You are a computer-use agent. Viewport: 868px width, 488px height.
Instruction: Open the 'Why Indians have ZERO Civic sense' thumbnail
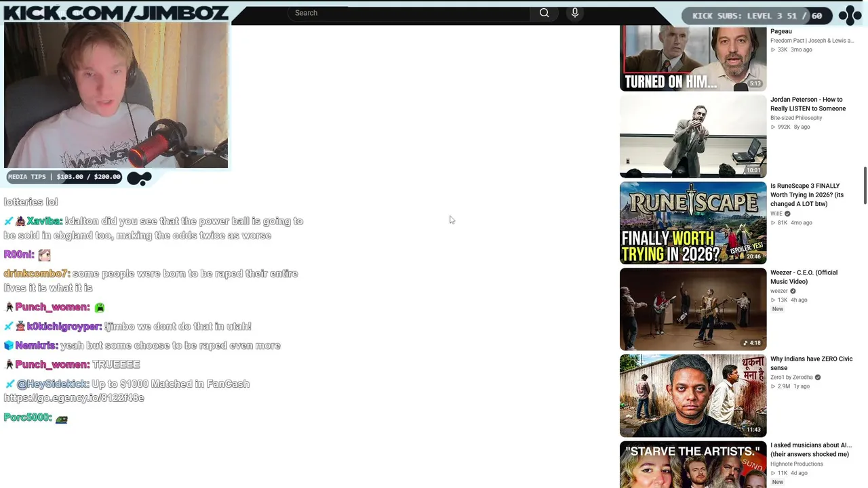[693, 396]
